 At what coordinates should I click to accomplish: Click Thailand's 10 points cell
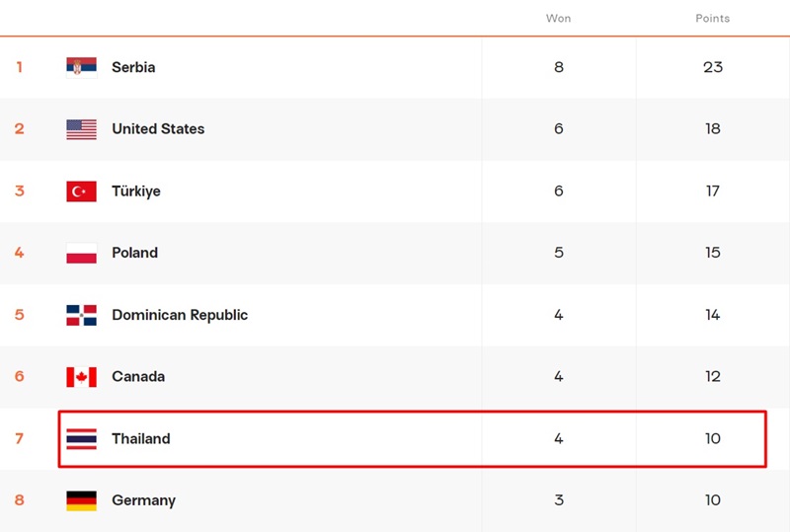coord(713,438)
